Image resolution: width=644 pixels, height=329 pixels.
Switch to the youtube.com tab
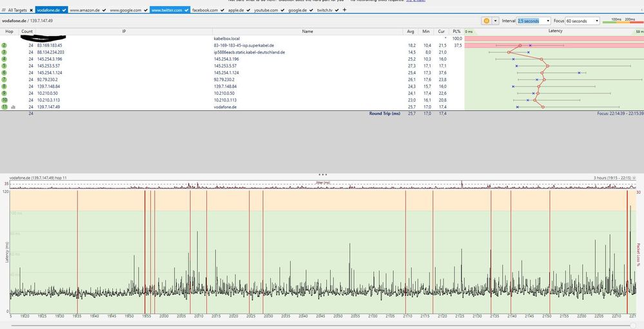pyautogui.click(x=268, y=10)
